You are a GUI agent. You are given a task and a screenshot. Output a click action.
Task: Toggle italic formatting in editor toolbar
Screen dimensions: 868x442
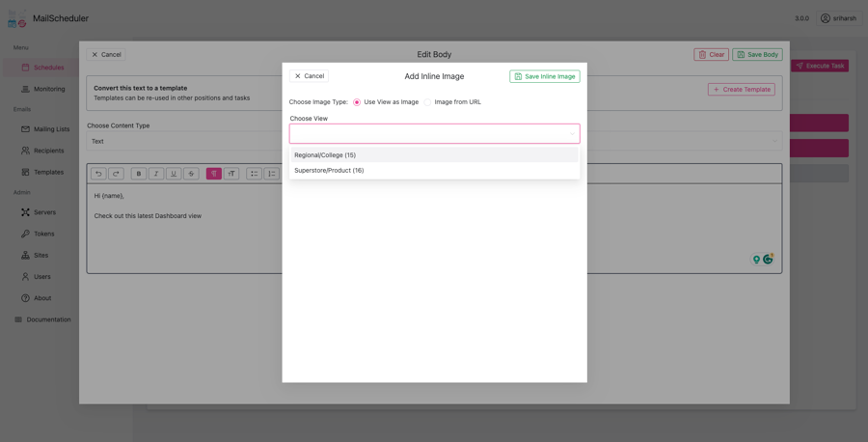tap(156, 174)
